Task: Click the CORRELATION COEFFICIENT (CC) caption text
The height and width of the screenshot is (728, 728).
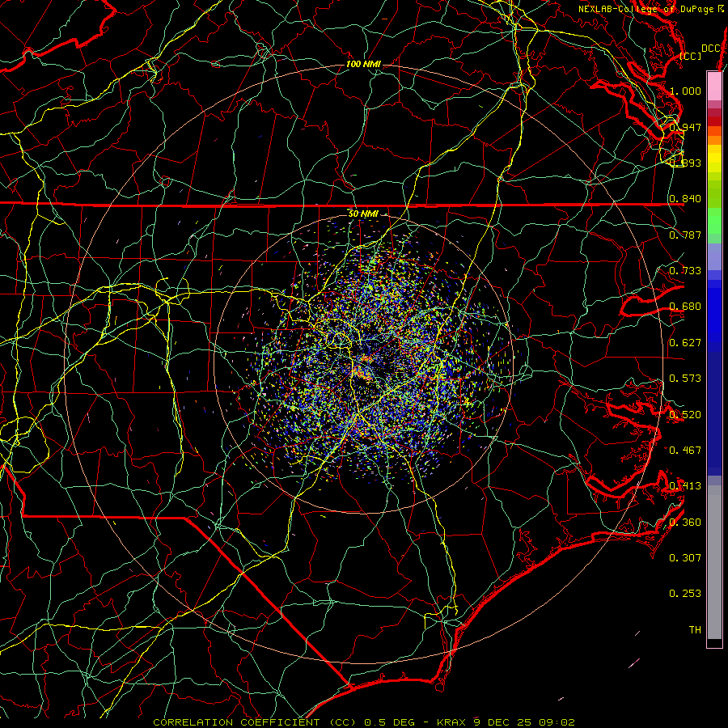Action: pyautogui.click(x=255, y=722)
